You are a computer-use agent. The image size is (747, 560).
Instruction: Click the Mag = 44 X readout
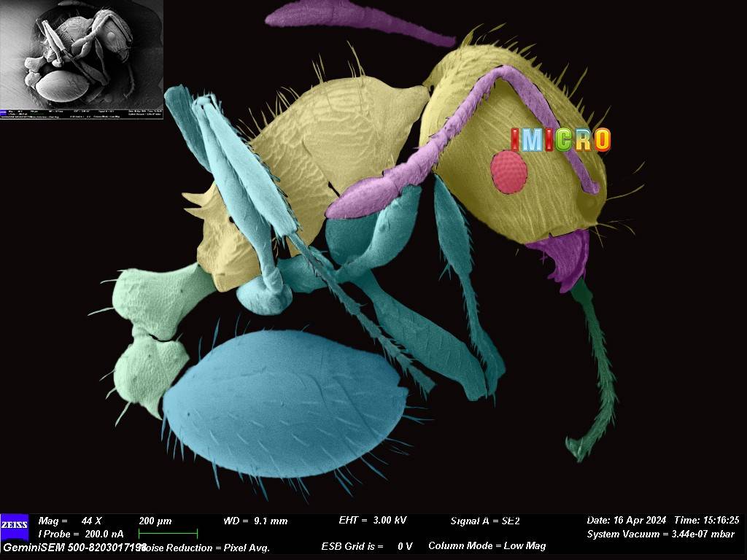70,521
